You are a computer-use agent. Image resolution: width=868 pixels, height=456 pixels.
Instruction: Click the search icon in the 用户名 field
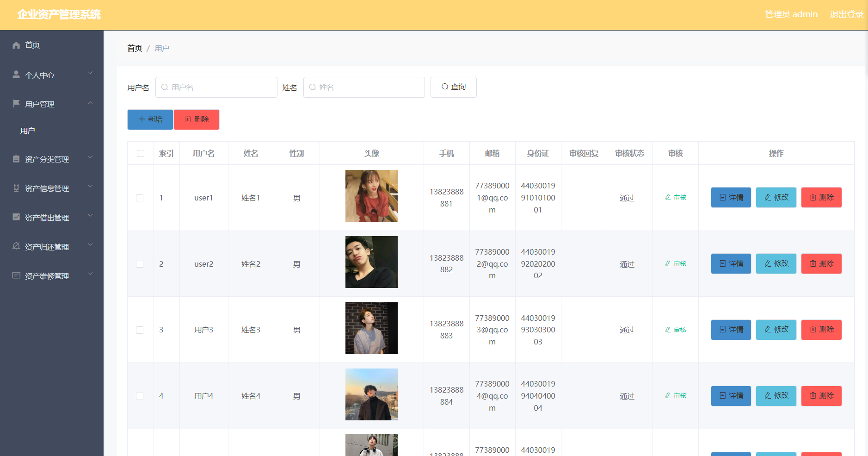(165, 87)
